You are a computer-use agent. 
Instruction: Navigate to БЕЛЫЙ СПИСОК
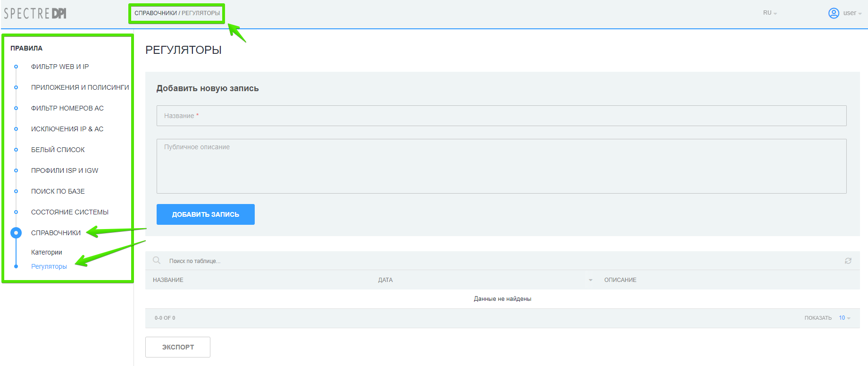(x=58, y=150)
